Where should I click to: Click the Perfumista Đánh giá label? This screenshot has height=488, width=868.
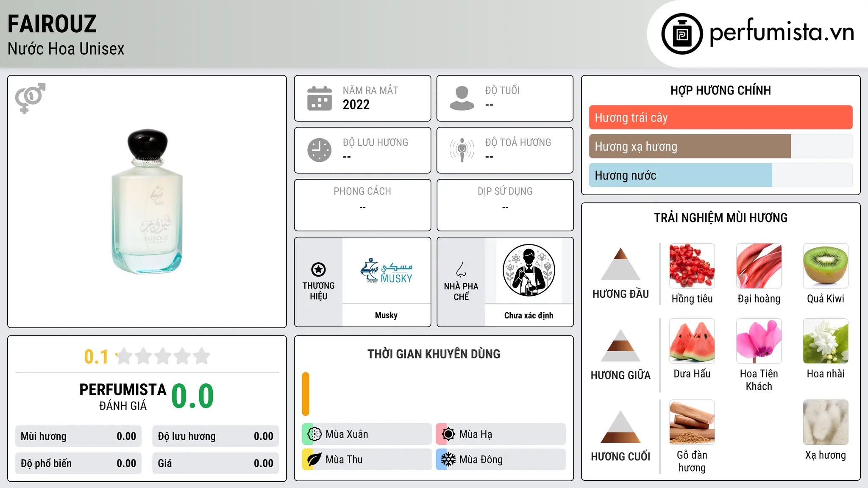coord(123,396)
